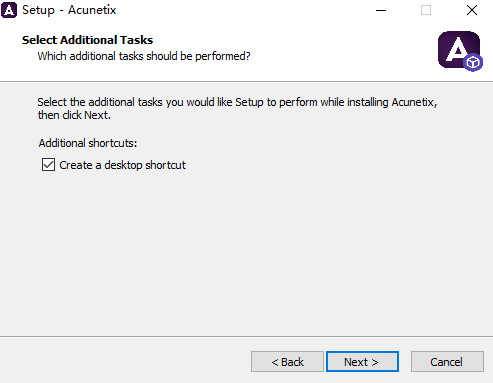Click 'Which additional tasks should be performed?' subtitle

click(144, 56)
